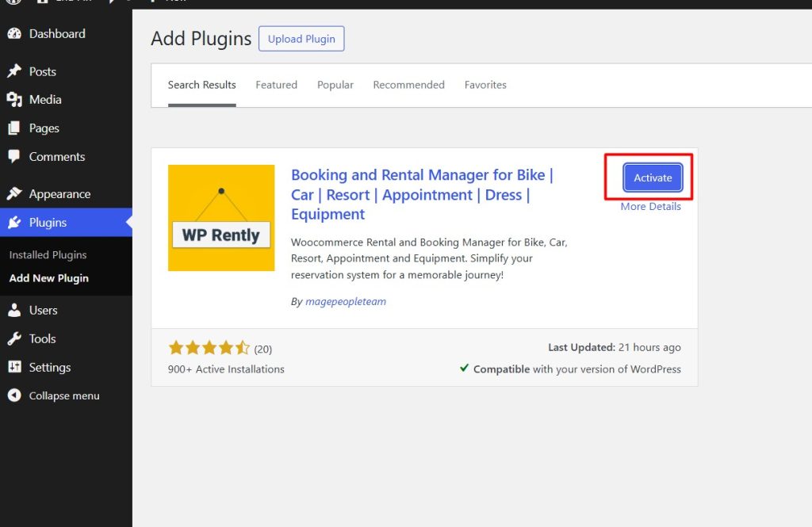Switch to the Featured tab
This screenshot has width=812, height=527.
276,85
